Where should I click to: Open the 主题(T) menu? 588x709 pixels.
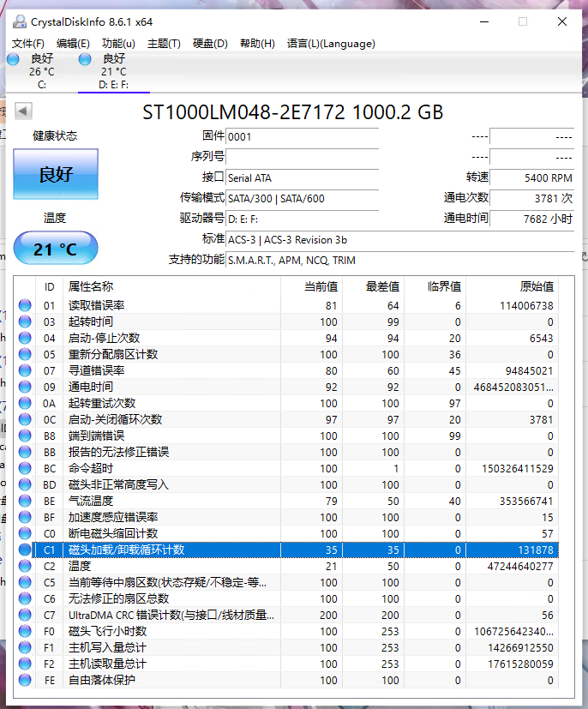[x=164, y=44]
